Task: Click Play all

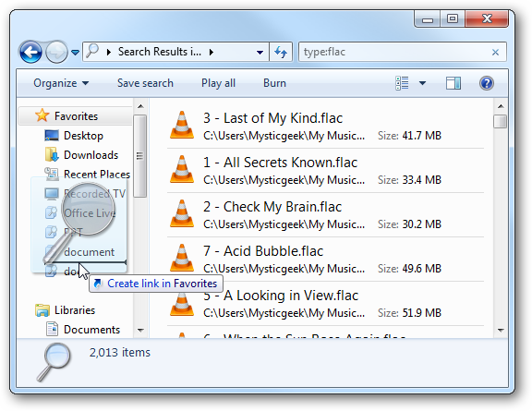Action: [218, 83]
